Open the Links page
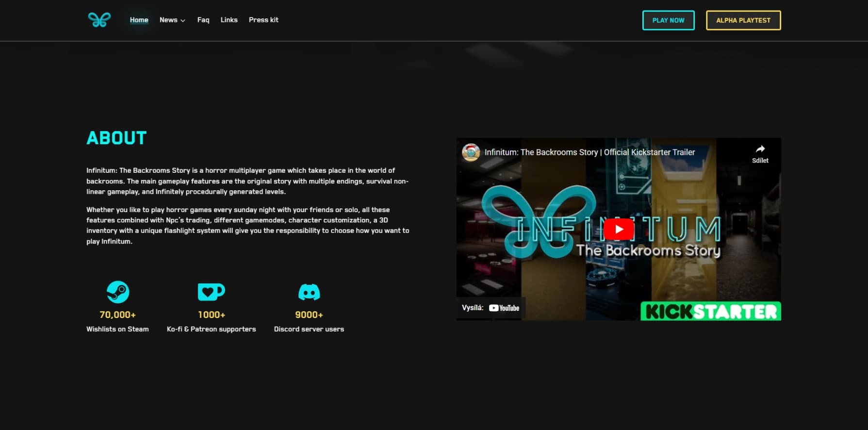The width and height of the screenshot is (868, 430). [x=229, y=20]
